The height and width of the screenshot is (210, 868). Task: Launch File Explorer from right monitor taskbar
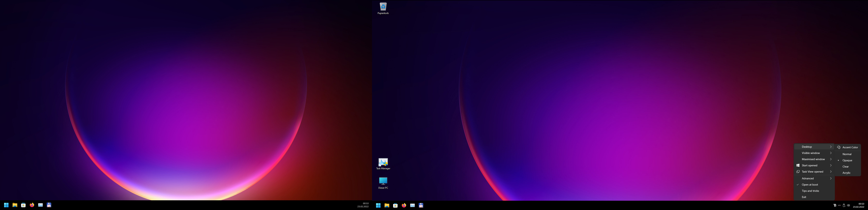tap(387, 205)
